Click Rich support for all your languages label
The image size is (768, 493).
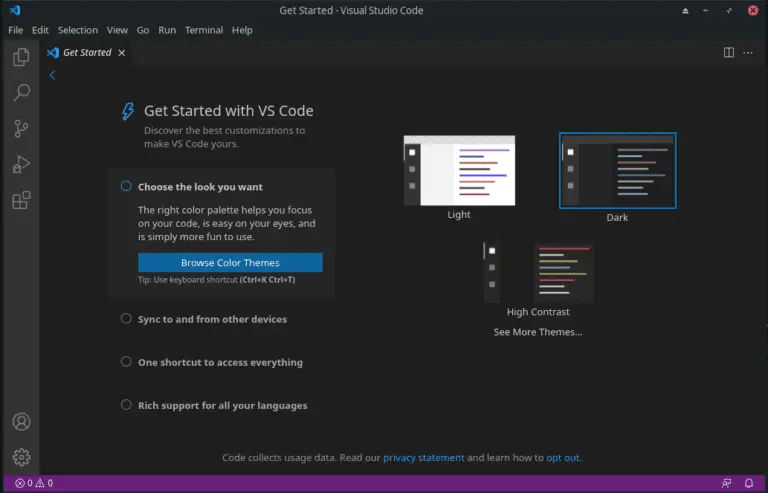point(223,405)
